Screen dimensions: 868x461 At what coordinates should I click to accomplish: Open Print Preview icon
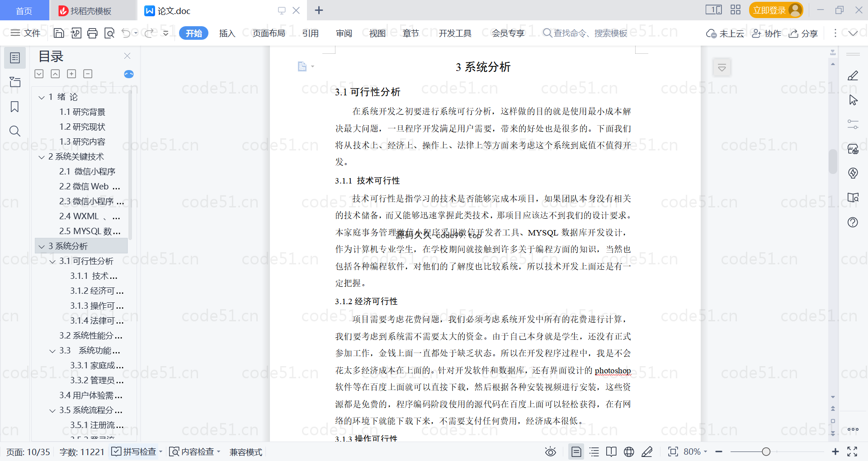point(109,33)
